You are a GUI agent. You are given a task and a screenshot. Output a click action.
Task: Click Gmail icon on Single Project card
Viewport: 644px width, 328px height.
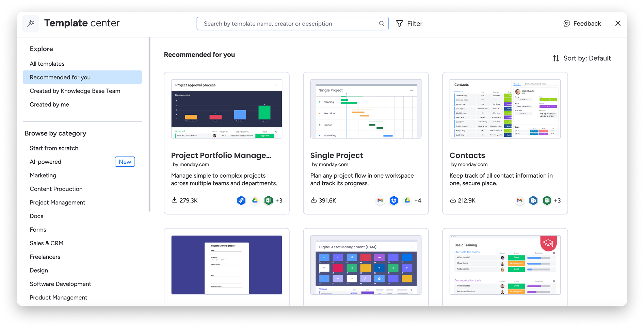(380, 200)
